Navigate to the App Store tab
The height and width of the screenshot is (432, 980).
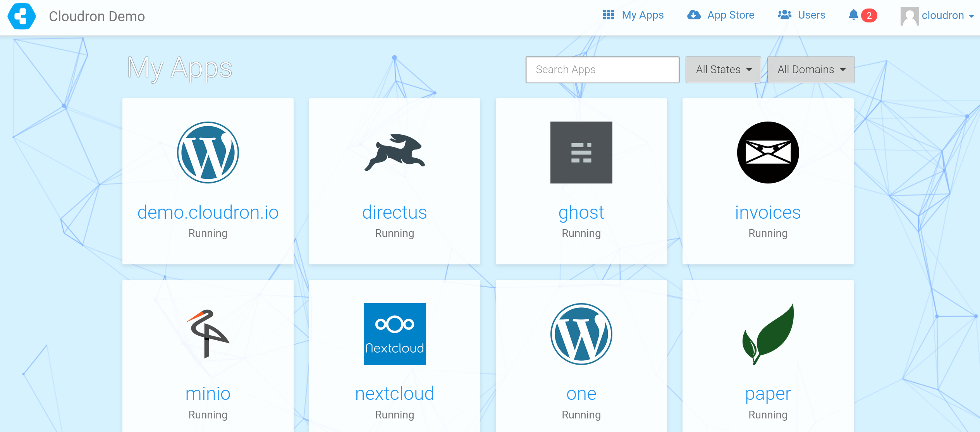point(721,16)
